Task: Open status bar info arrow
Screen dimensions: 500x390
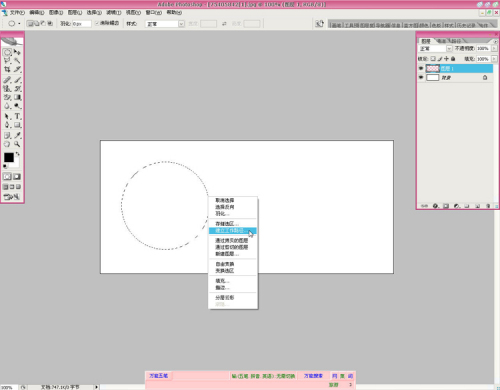Action: pyautogui.click(x=96, y=387)
